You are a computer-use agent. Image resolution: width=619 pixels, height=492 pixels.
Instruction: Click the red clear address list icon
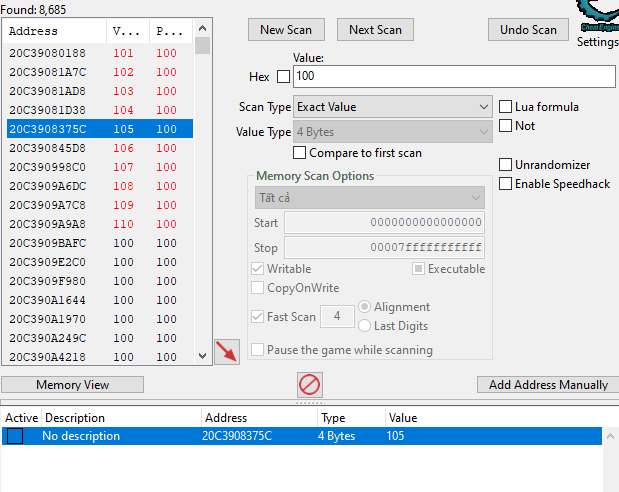click(309, 385)
